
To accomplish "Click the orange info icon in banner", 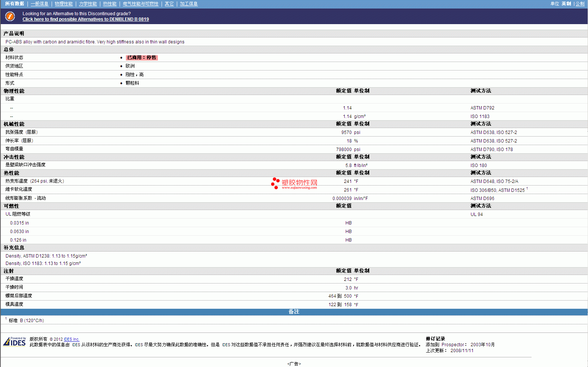I will click(10, 16).
